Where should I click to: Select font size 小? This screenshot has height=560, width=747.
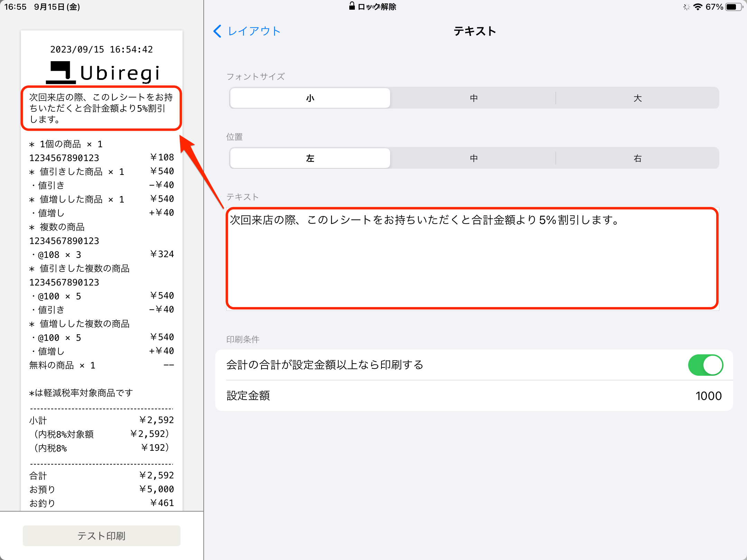click(x=310, y=98)
